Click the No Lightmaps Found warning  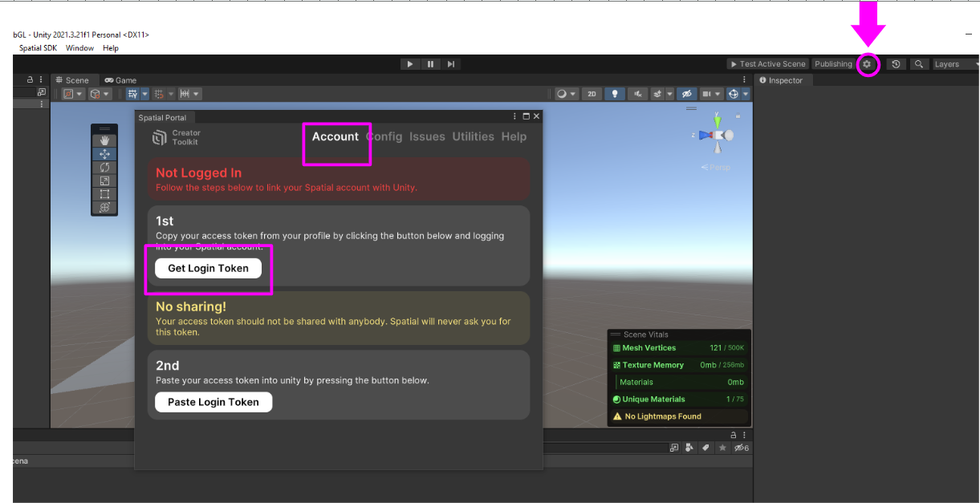[x=679, y=416]
